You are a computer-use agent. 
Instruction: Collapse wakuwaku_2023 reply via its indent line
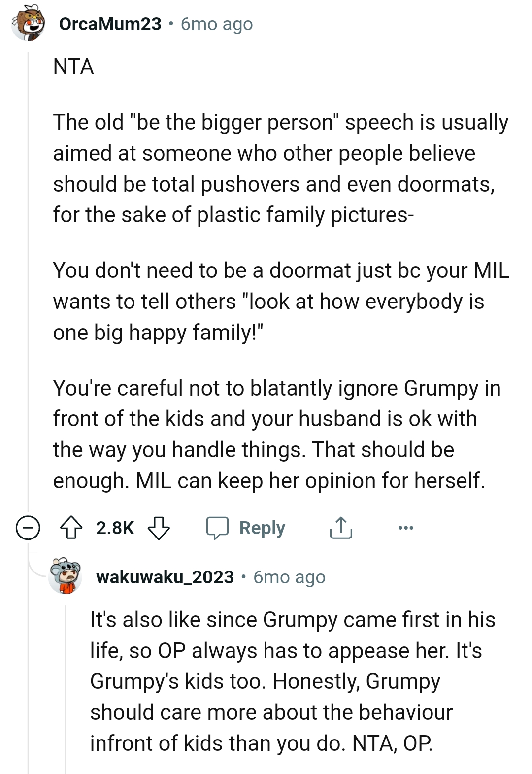(x=66, y=690)
